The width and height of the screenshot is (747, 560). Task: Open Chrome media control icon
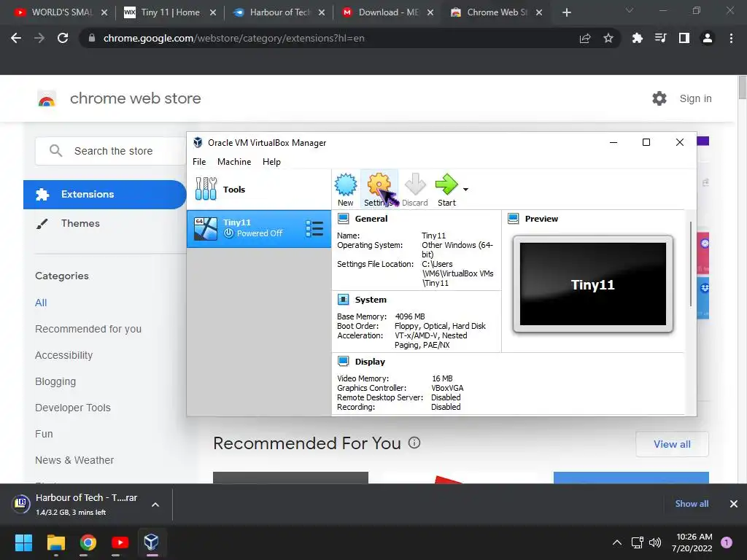(660, 38)
